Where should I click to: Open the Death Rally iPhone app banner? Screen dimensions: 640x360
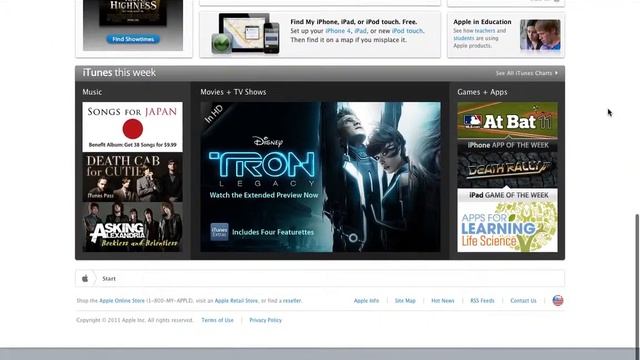point(507,169)
